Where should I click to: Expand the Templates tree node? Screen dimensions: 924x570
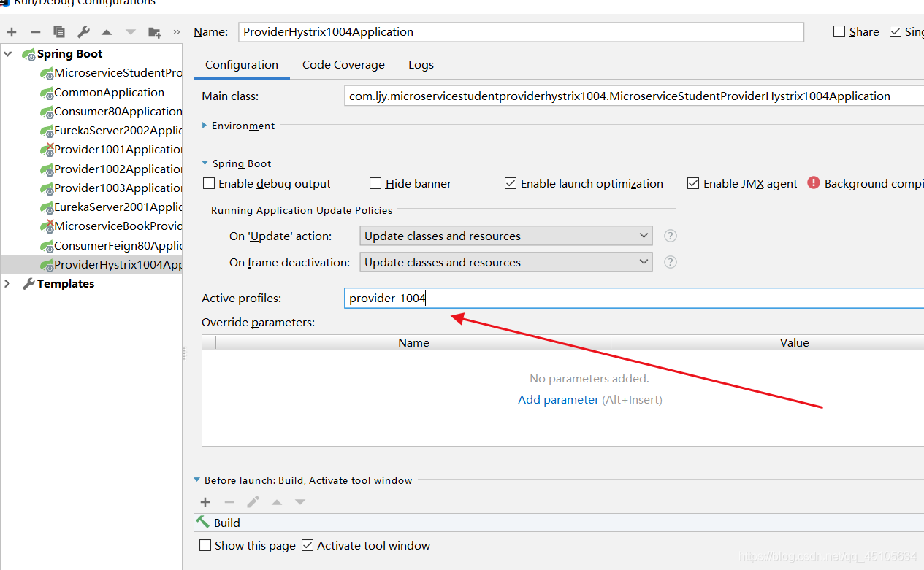tap(8, 284)
